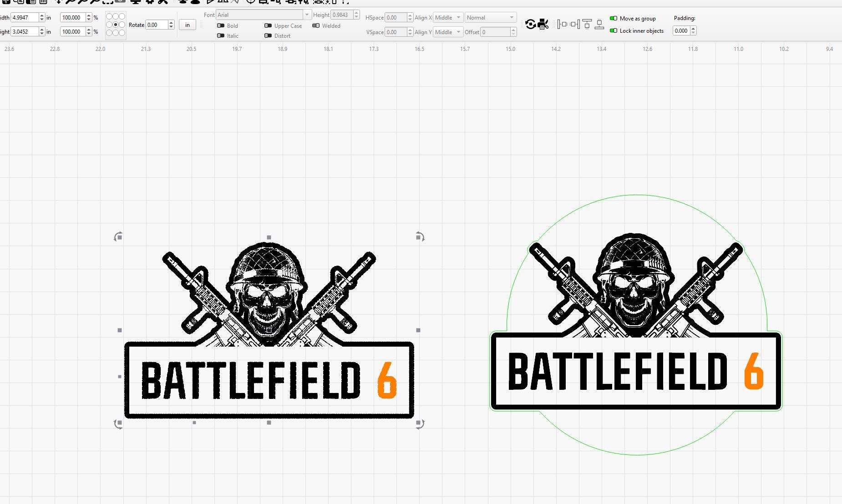
Task: Click the Offset input field
Action: pyautogui.click(x=496, y=32)
